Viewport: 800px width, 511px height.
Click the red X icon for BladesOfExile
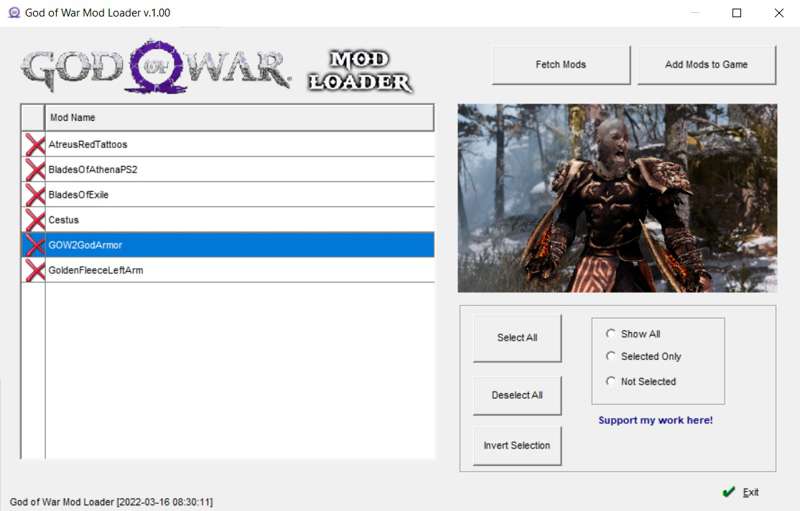tap(34, 195)
